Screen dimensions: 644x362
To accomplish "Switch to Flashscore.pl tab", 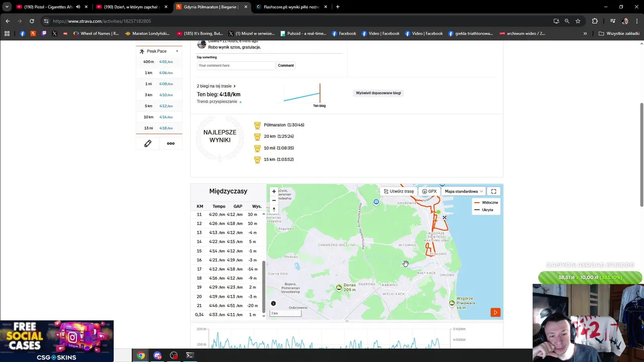I will [291, 7].
